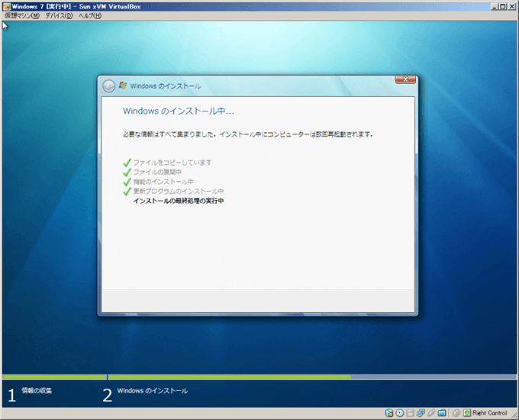Viewport: 519px width, 420px height.
Task: Click step 1 情報の収集 label
Action: 37,391
